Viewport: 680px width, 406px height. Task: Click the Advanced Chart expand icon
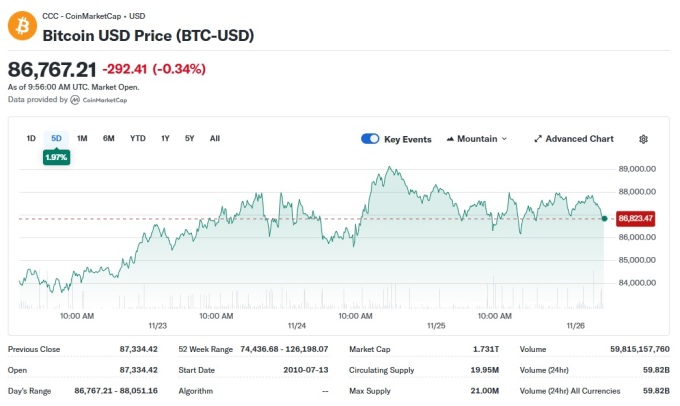[538, 139]
